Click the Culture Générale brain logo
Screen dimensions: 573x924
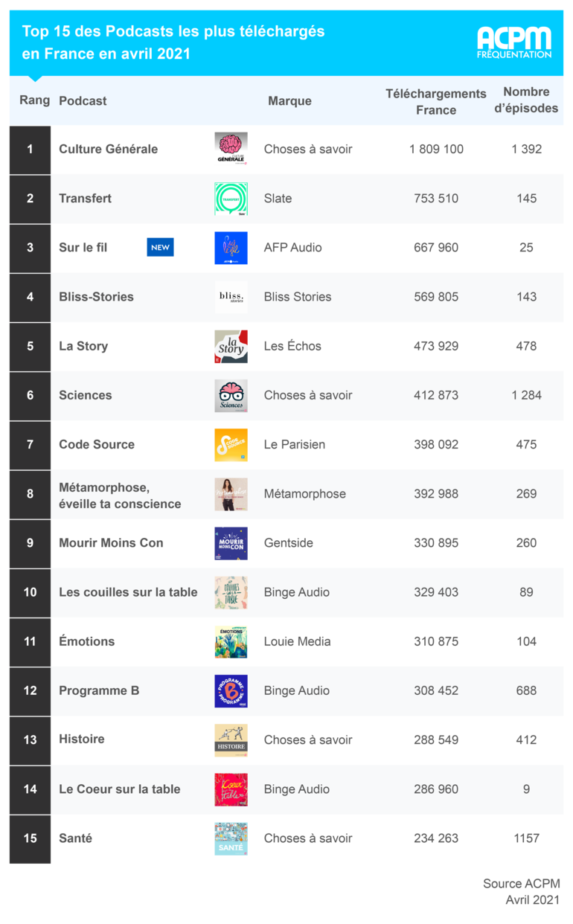pyautogui.click(x=231, y=149)
